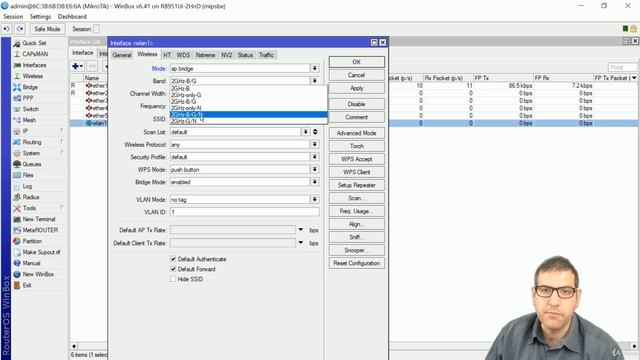Click Make Supout.rif in sidebar
The image size is (640, 360).
[x=41, y=252]
